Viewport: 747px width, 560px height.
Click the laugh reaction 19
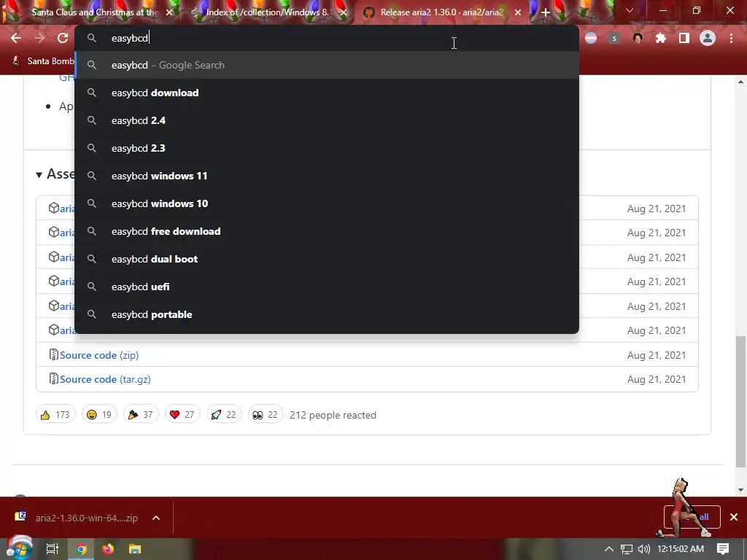[x=99, y=415]
